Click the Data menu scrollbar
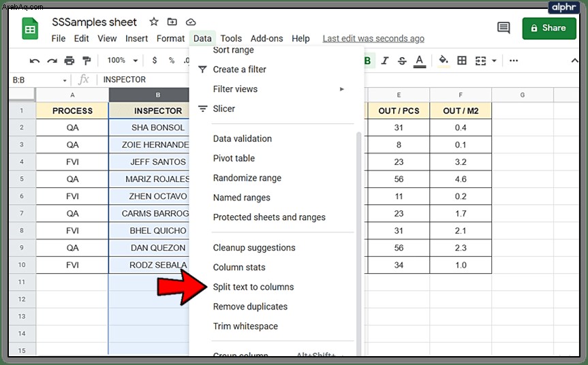This screenshot has width=588, height=365. coord(359,244)
